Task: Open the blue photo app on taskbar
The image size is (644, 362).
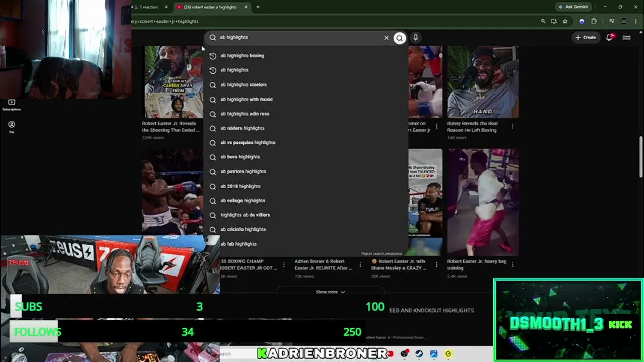Action: tap(433, 354)
